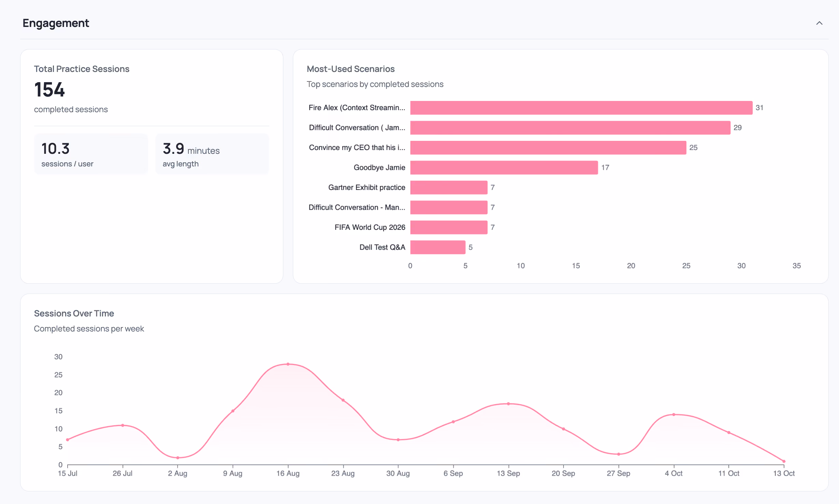Screen dimensions: 839x504
Task: Click the Goodbye Jamie bar
Action: [504, 167]
